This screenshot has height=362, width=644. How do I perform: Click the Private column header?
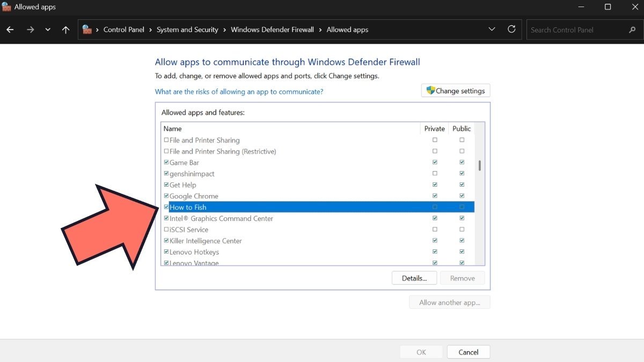(434, 129)
